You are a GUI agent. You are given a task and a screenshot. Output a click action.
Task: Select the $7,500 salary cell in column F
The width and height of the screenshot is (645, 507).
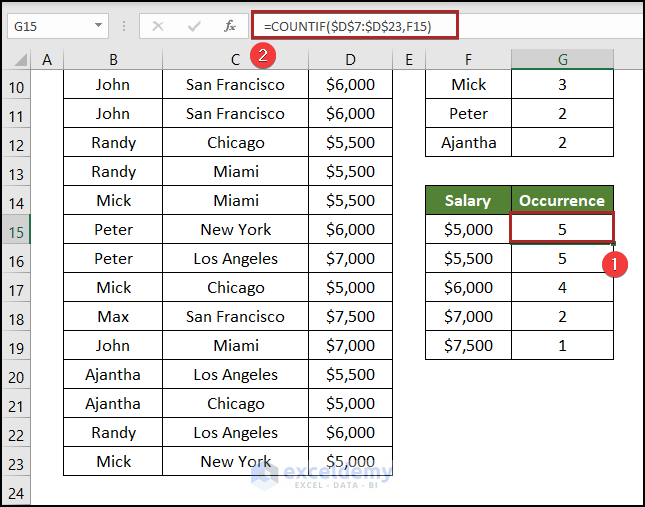[x=468, y=345]
